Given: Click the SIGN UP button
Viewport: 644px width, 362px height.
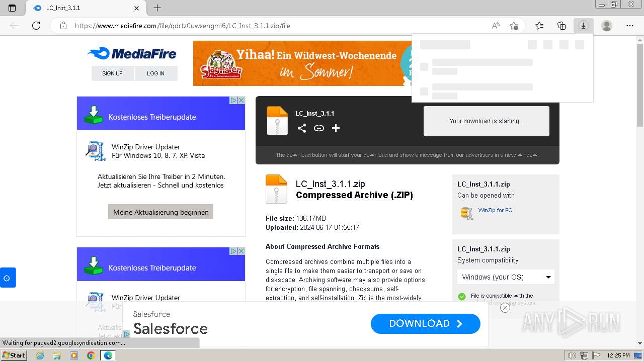Looking at the screenshot, I should (112, 73).
